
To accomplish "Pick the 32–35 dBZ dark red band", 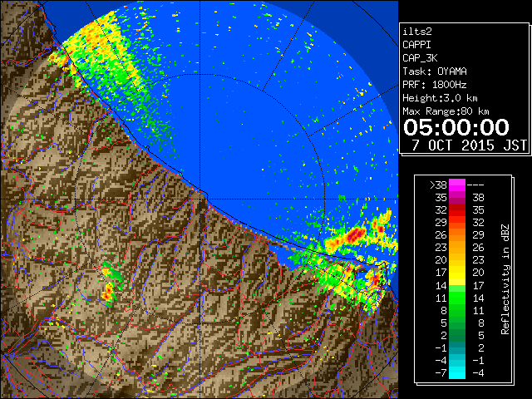I will click(x=457, y=209).
